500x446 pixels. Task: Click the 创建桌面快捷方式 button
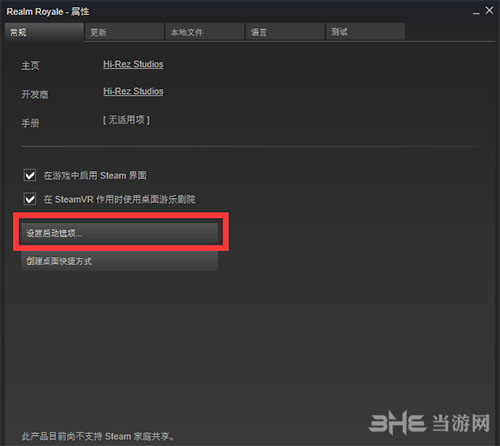click(120, 261)
